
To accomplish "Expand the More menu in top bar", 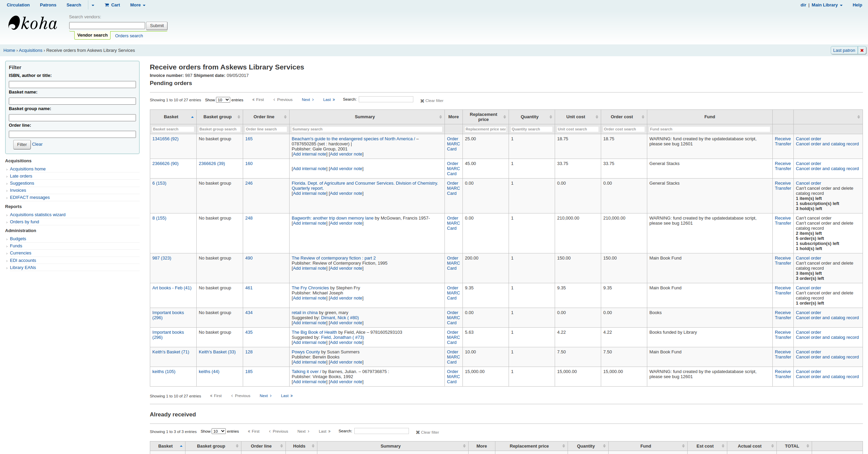I will click(x=138, y=5).
